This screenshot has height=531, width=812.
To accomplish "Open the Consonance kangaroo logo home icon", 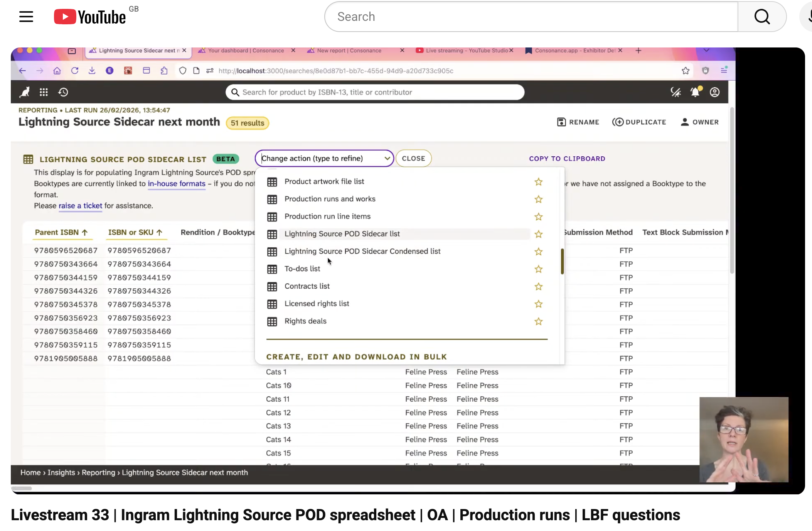I will 25,92.
